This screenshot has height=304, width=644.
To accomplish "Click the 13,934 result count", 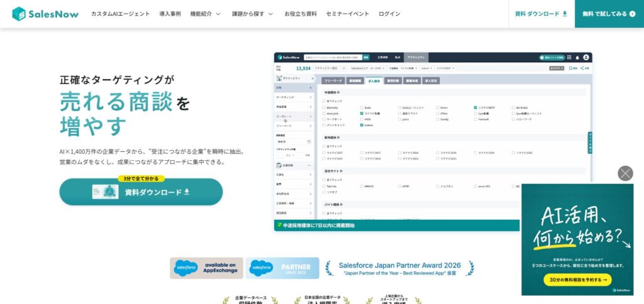I will 303,68.
